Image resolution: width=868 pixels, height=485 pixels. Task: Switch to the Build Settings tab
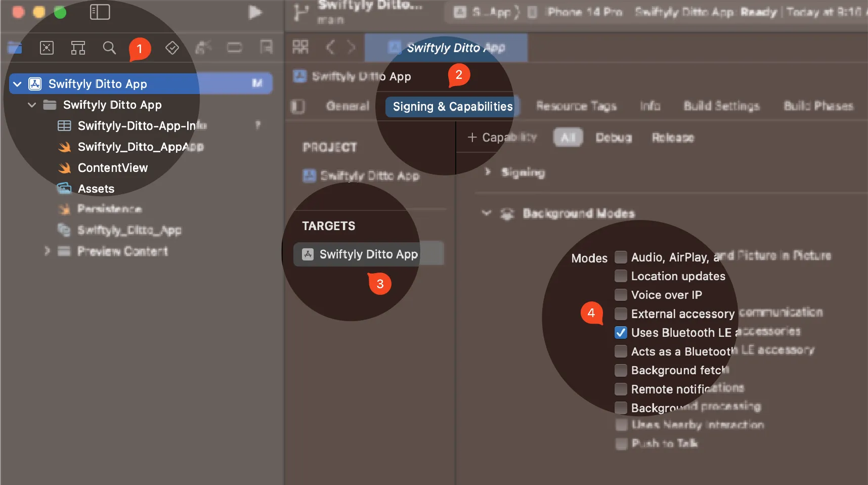721,106
